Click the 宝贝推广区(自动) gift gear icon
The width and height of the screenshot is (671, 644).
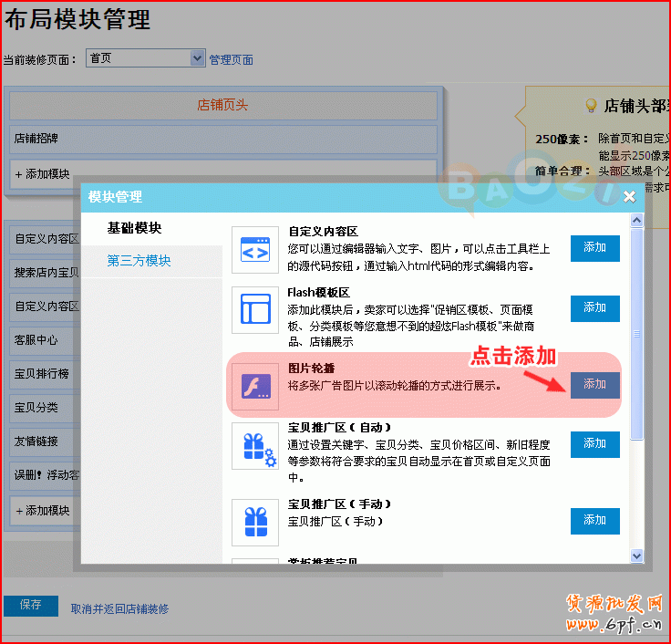254,447
